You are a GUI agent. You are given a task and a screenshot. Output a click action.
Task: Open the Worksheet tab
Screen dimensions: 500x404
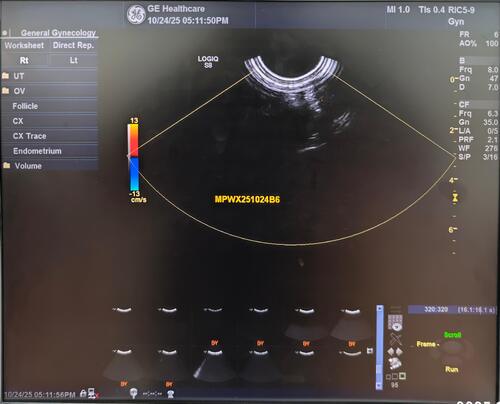(24, 45)
